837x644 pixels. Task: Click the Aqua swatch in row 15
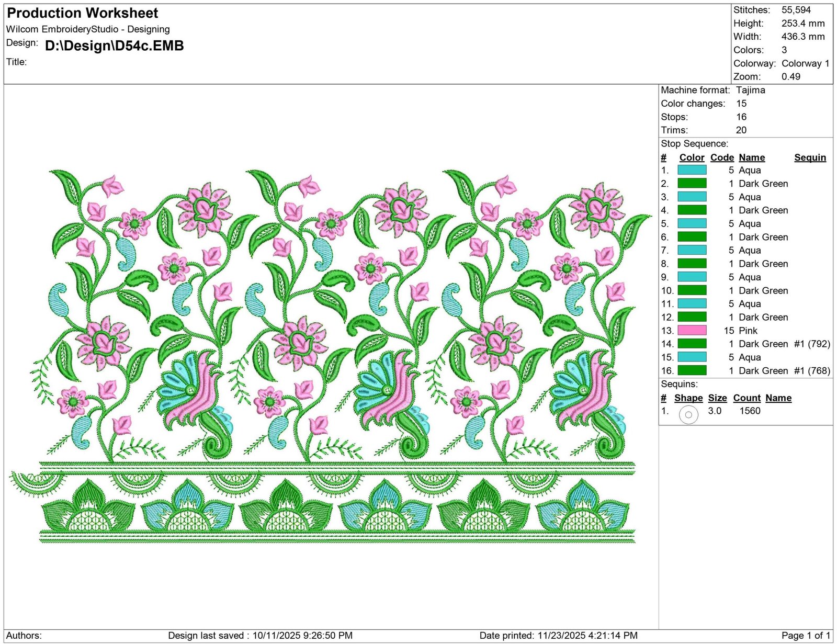(692, 357)
